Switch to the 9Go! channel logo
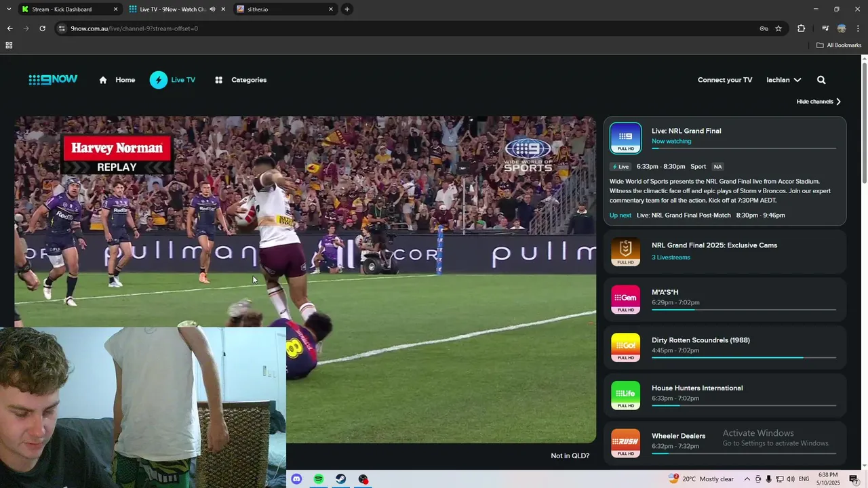Viewport: 868px width, 488px height. (x=625, y=347)
